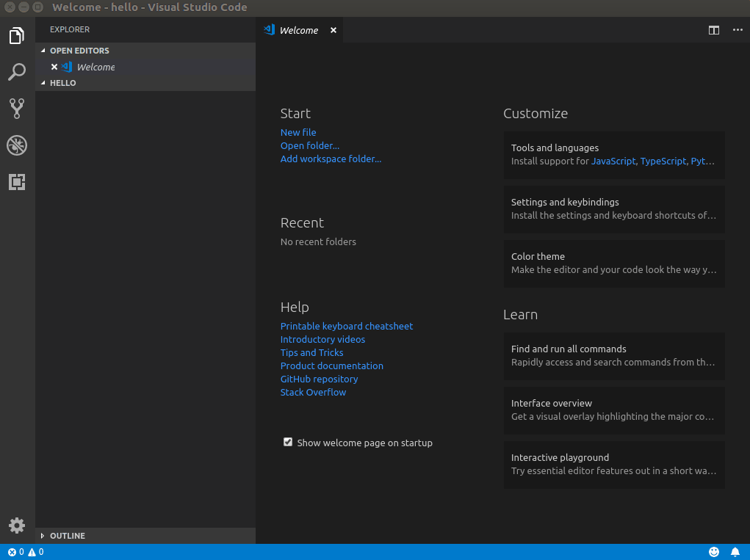Select the Welcome editor tab
The image size is (750, 560).
pos(298,30)
